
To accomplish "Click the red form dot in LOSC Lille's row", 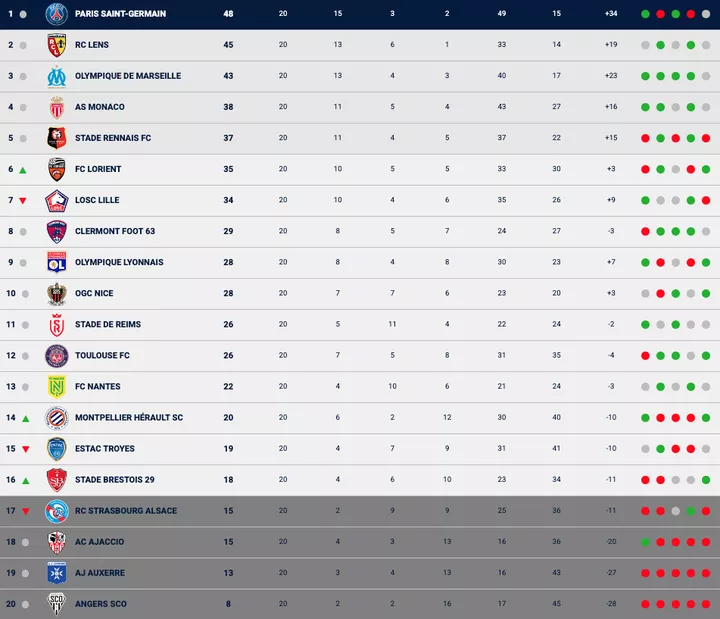I will tap(706, 200).
